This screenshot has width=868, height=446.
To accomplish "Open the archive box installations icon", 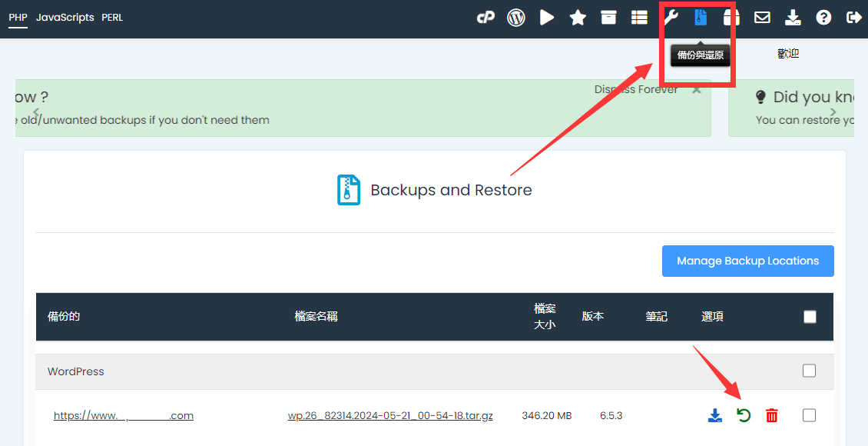I will click(608, 17).
